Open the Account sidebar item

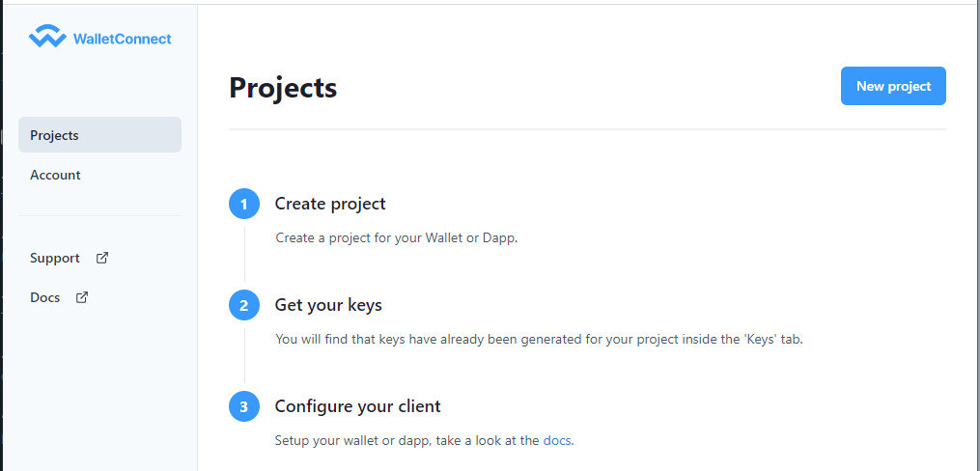pyautogui.click(x=55, y=175)
